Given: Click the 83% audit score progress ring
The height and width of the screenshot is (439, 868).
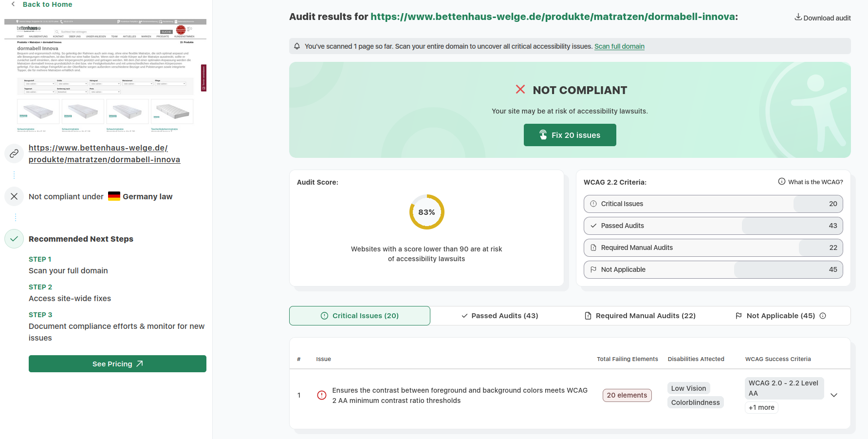Looking at the screenshot, I should 426,212.
